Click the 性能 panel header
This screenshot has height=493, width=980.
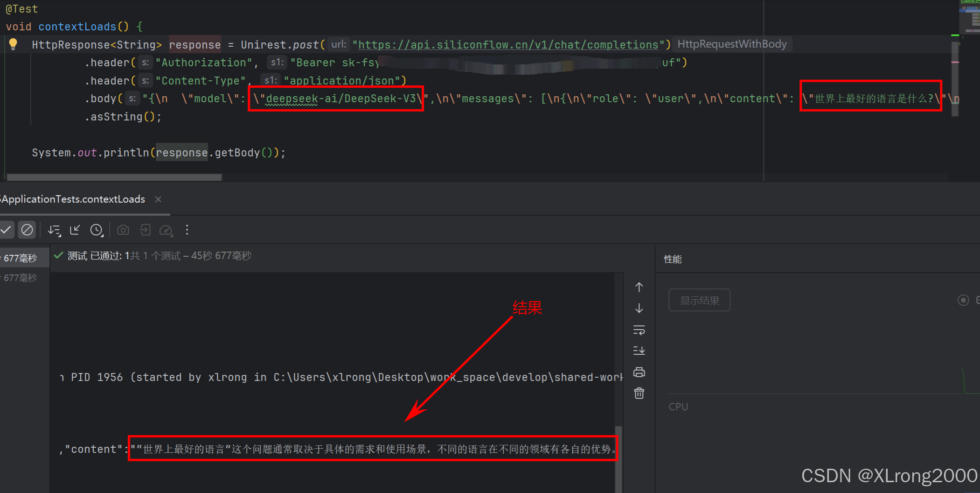[673, 259]
